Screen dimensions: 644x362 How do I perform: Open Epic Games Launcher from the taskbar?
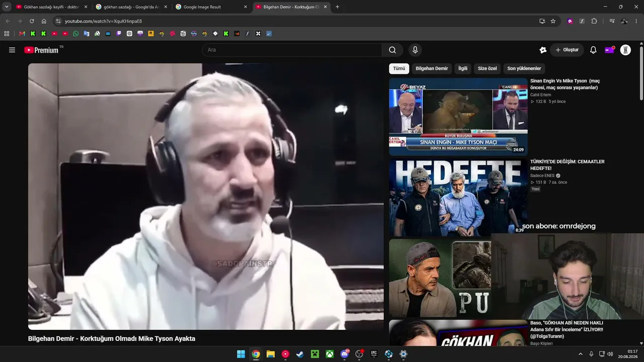coord(374,354)
